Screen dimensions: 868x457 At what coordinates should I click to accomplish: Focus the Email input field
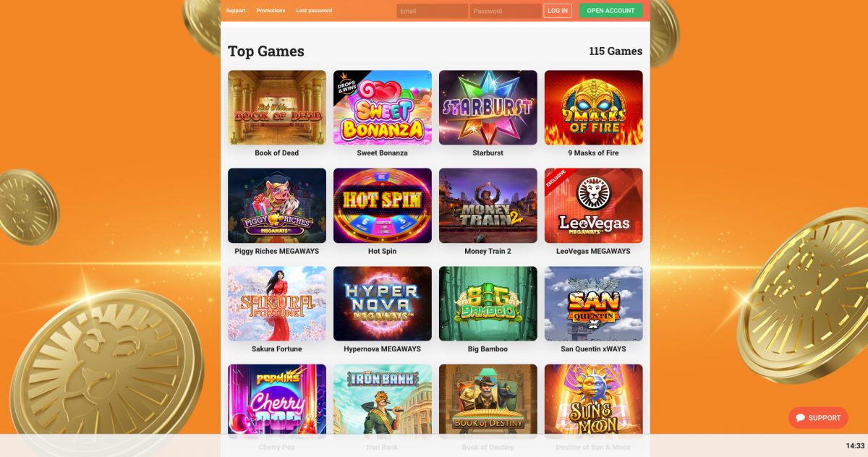(432, 11)
